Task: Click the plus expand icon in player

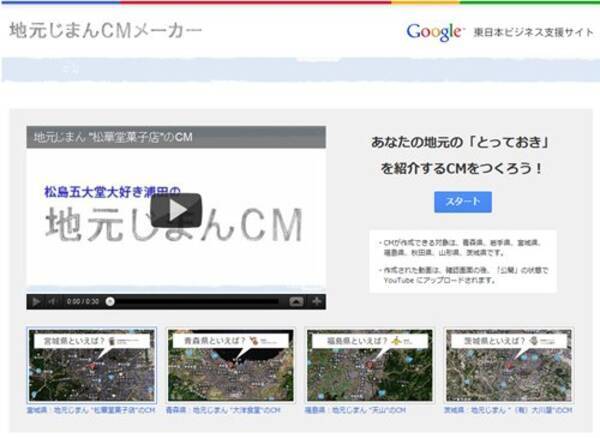Action: (x=316, y=301)
